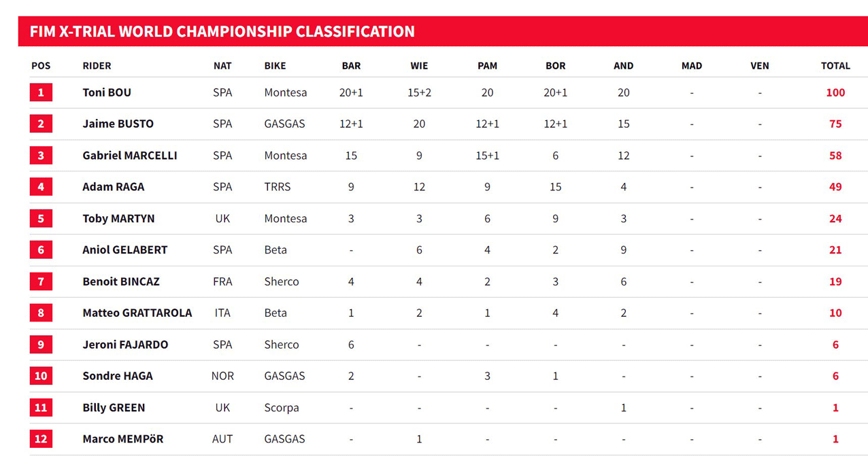Click the FIM X-Trial World Championship Classification banner

(443, 31)
